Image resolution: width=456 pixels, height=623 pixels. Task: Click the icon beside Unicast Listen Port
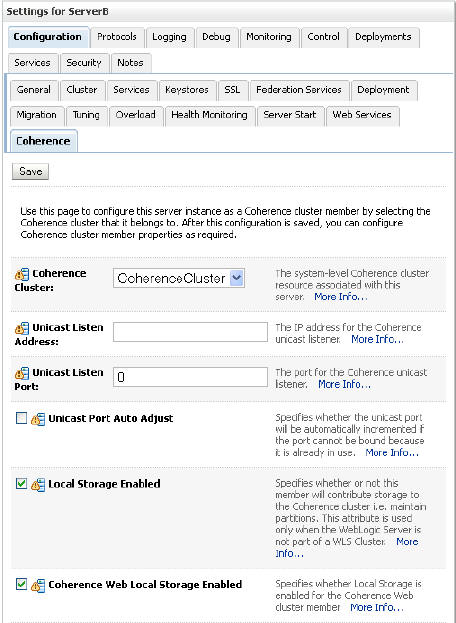click(x=22, y=373)
